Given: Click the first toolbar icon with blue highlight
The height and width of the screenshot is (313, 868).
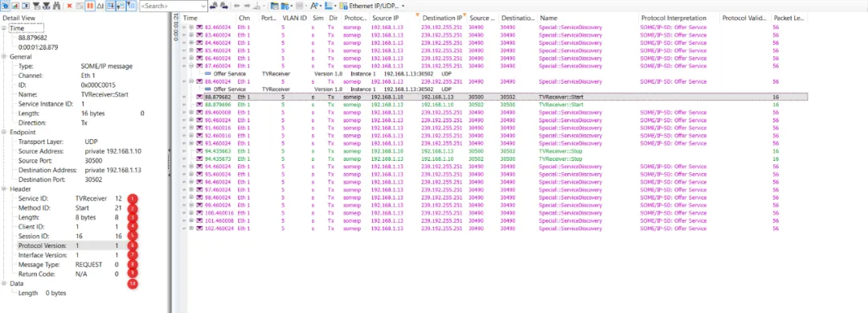Looking at the screenshot, I should (x=6, y=6).
